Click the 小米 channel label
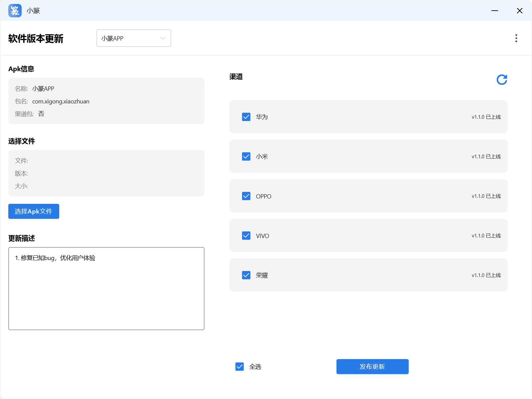 point(262,157)
